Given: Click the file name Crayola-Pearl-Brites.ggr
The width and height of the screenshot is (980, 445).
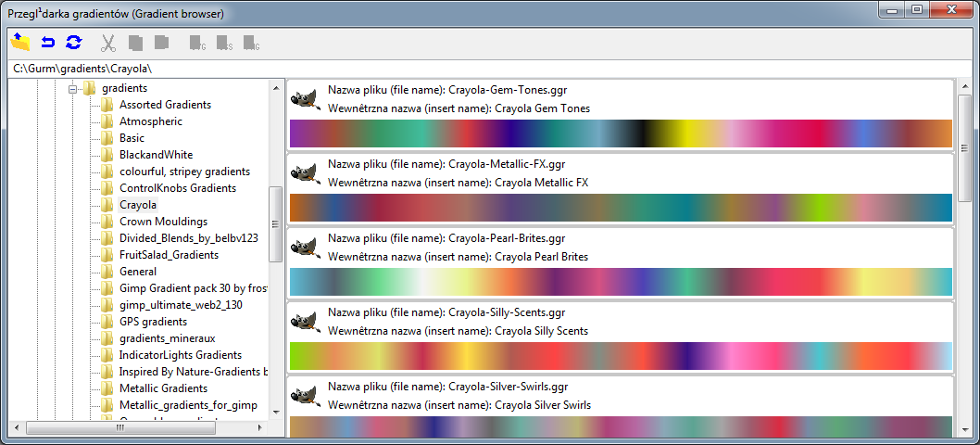Looking at the screenshot, I should 507,238.
